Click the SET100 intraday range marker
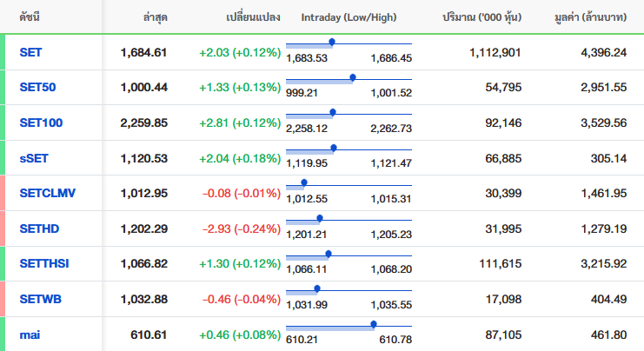The height and width of the screenshot is (351, 644). coord(333,112)
